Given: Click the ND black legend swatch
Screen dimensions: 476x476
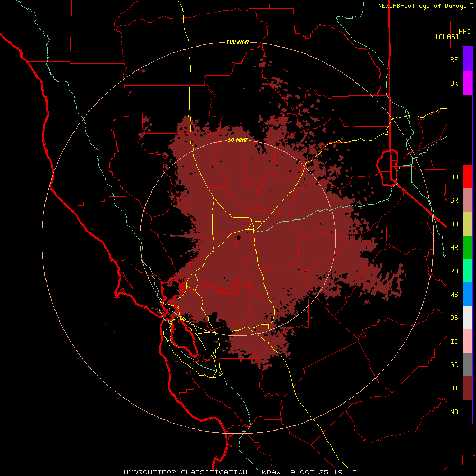Looking at the screenshot, I should pyautogui.click(x=467, y=411).
